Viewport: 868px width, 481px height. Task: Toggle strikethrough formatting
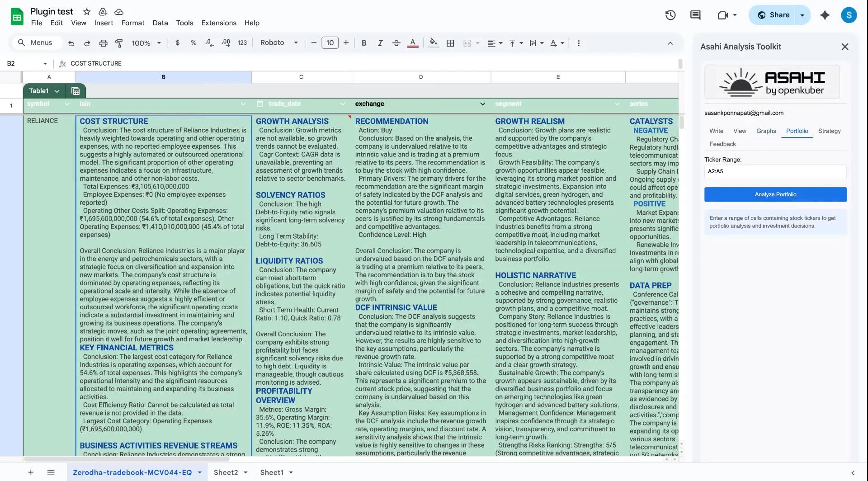pyautogui.click(x=396, y=43)
